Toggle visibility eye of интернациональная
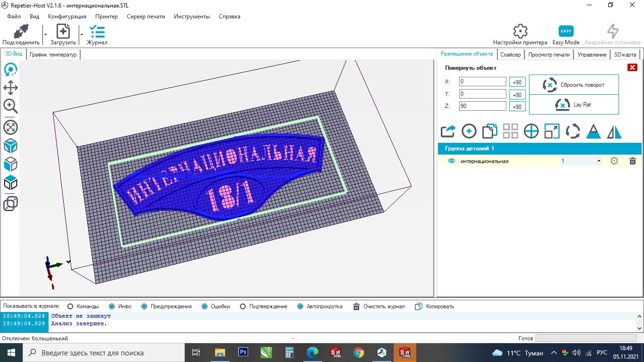 [451, 161]
